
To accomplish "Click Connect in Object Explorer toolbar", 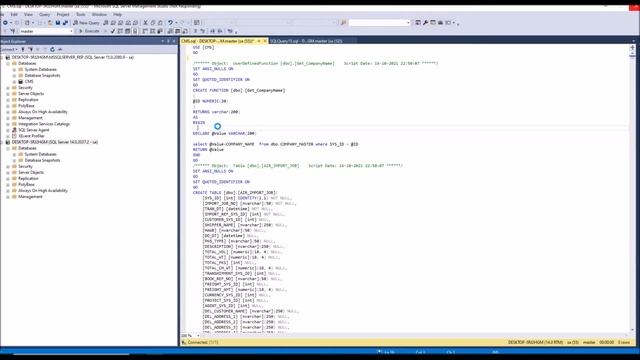I will pyautogui.click(x=9, y=49).
